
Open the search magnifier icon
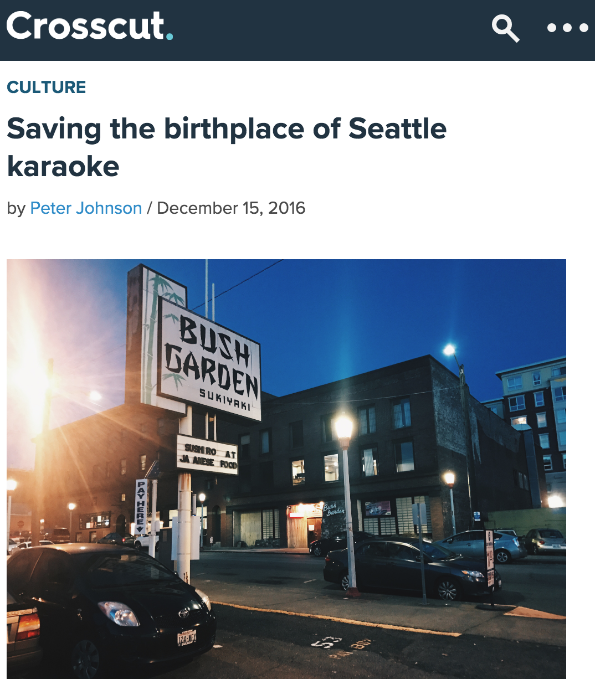click(505, 28)
